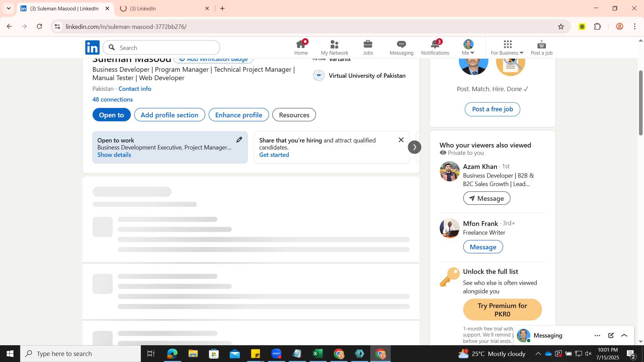Viewport: 644px width, 362px height.
Task: Expand the Me profile menu
Action: coord(468,47)
